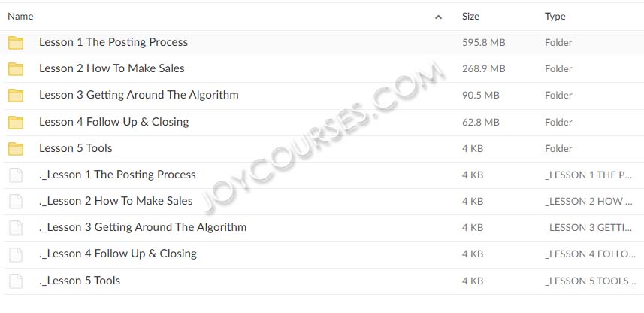The width and height of the screenshot is (644, 313).
Task: Select the file icon for ._Lesson 2 How To Make Sales
Action: [16, 202]
